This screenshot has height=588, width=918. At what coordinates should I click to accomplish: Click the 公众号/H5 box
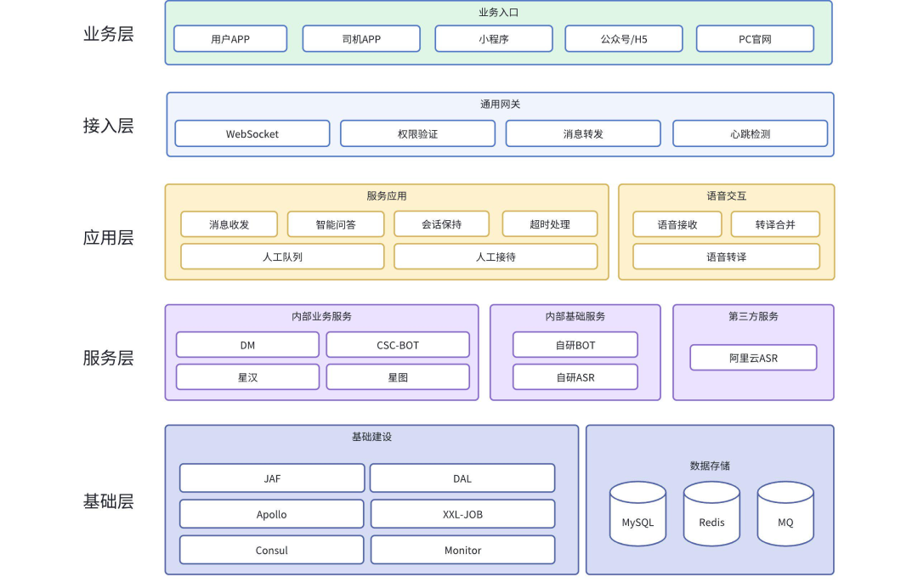click(x=624, y=38)
